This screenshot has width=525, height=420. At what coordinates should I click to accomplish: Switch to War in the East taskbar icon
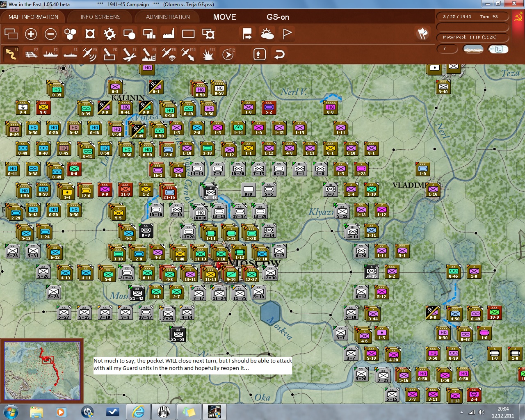[215, 411]
